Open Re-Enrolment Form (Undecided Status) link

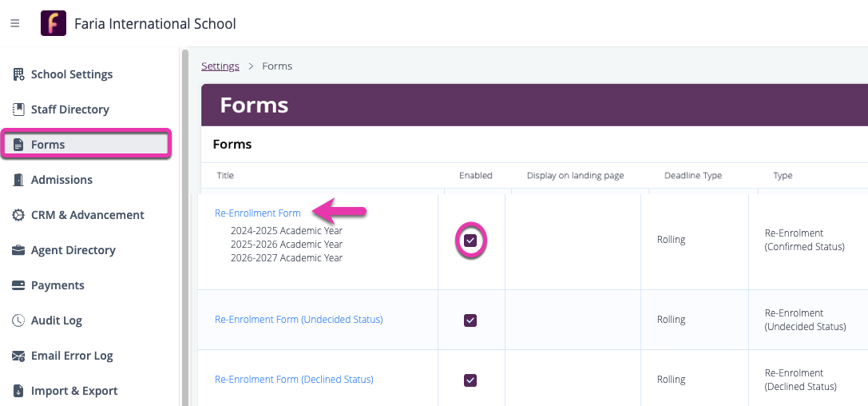pos(299,320)
